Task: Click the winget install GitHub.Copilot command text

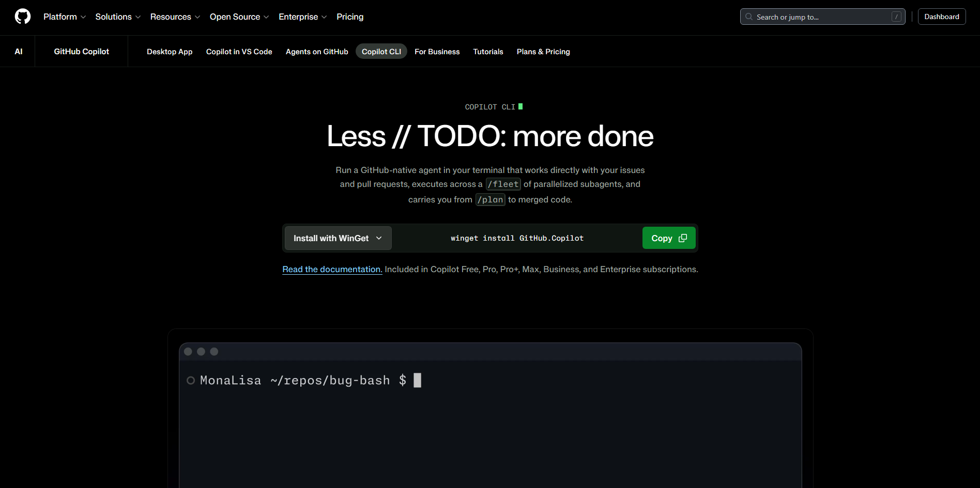Action: point(517,238)
